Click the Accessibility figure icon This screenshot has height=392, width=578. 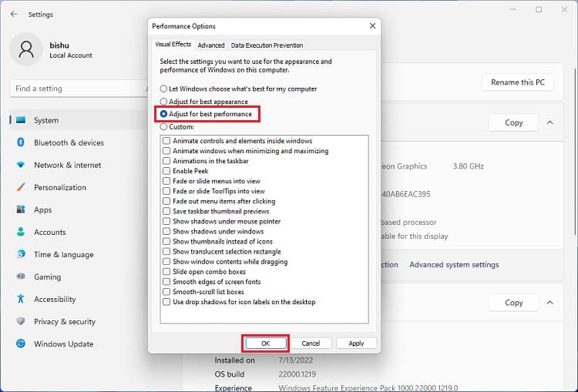coord(21,299)
